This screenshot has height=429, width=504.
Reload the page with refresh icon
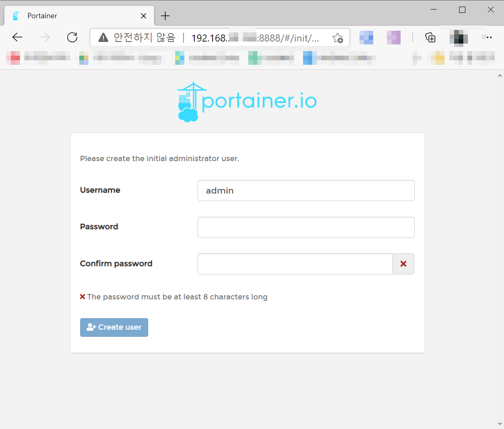(72, 37)
